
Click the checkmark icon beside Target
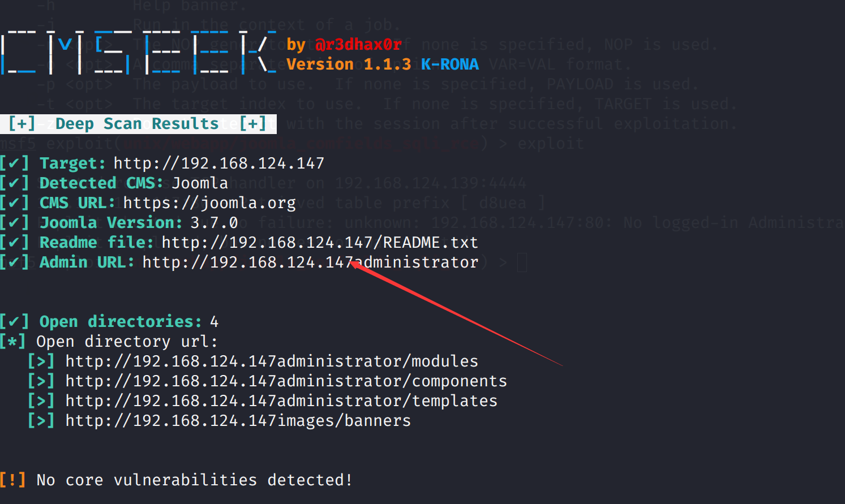pos(14,163)
